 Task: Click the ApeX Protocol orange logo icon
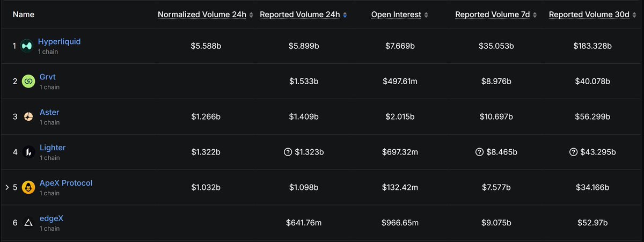pyautogui.click(x=28, y=188)
